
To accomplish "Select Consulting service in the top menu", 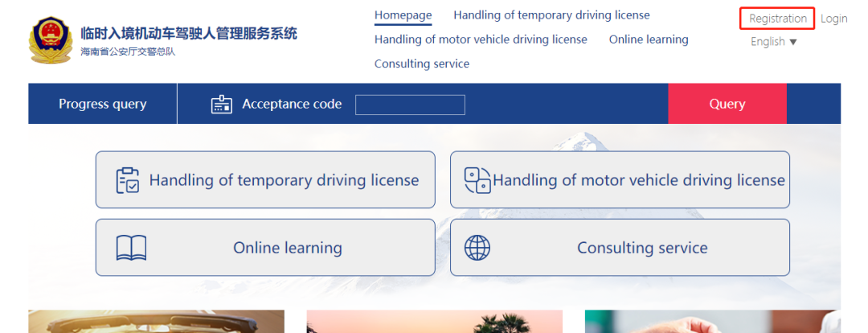I will point(422,64).
